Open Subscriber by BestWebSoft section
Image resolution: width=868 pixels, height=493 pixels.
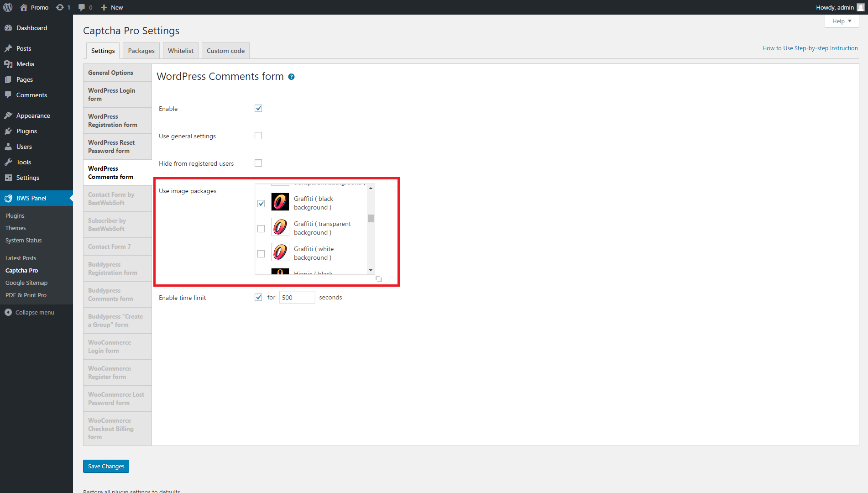click(118, 225)
